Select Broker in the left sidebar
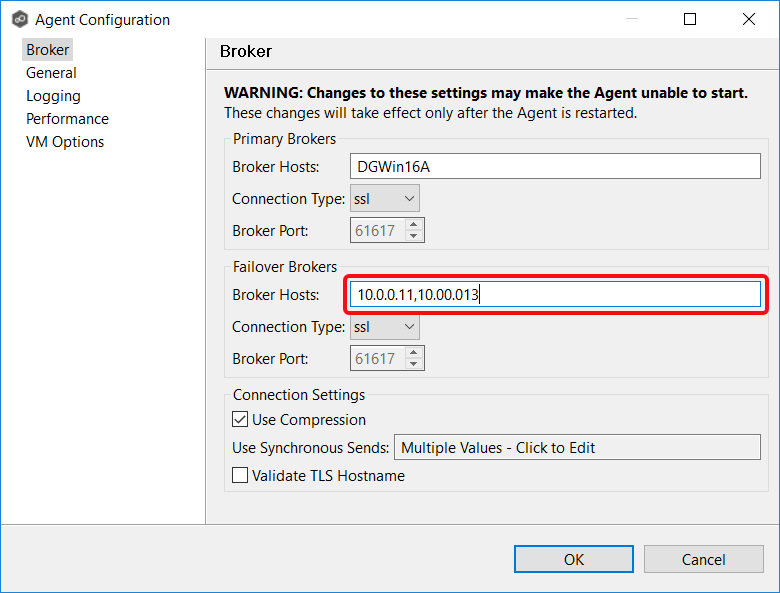 tap(48, 50)
